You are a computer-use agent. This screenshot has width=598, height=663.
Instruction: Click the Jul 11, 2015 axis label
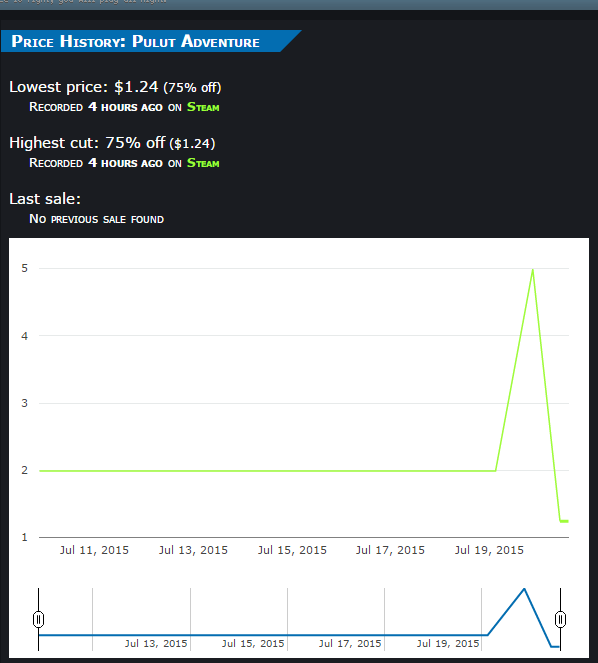[94, 550]
